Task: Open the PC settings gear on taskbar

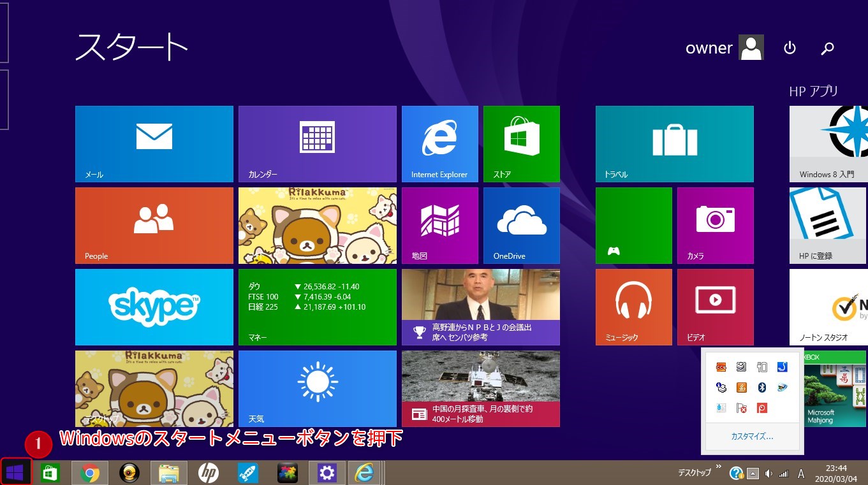Action: tap(327, 473)
